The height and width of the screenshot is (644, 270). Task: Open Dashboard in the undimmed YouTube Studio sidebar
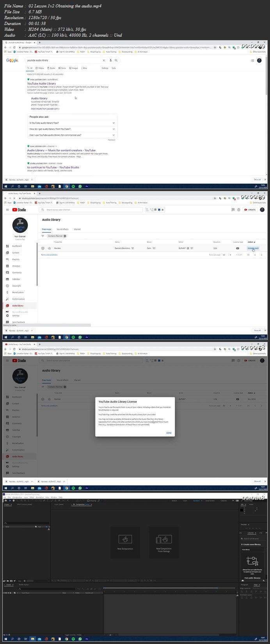(x=17, y=246)
